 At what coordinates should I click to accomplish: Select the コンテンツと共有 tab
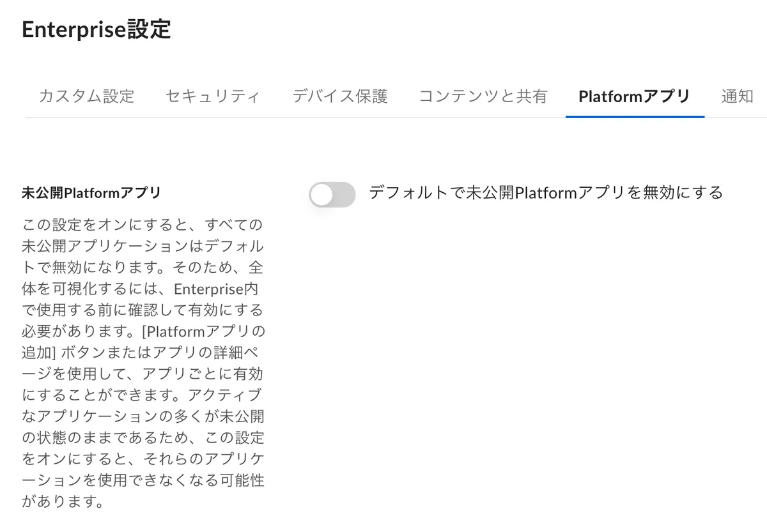(x=483, y=96)
